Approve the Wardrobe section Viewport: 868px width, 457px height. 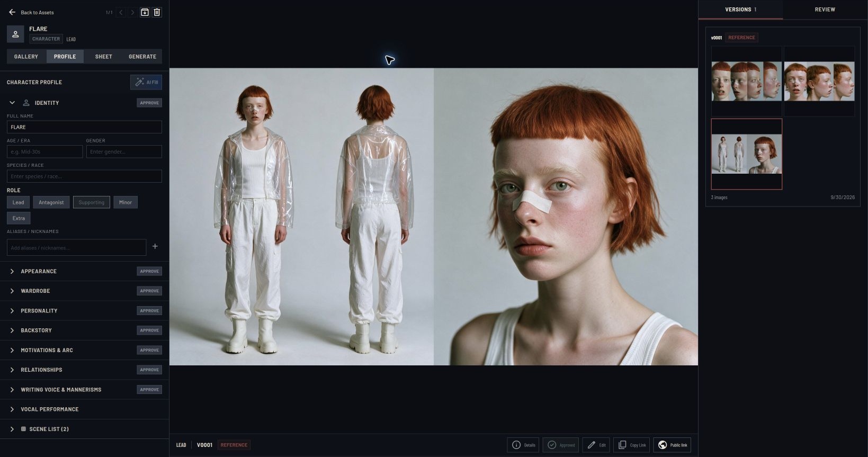pos(149,291)
